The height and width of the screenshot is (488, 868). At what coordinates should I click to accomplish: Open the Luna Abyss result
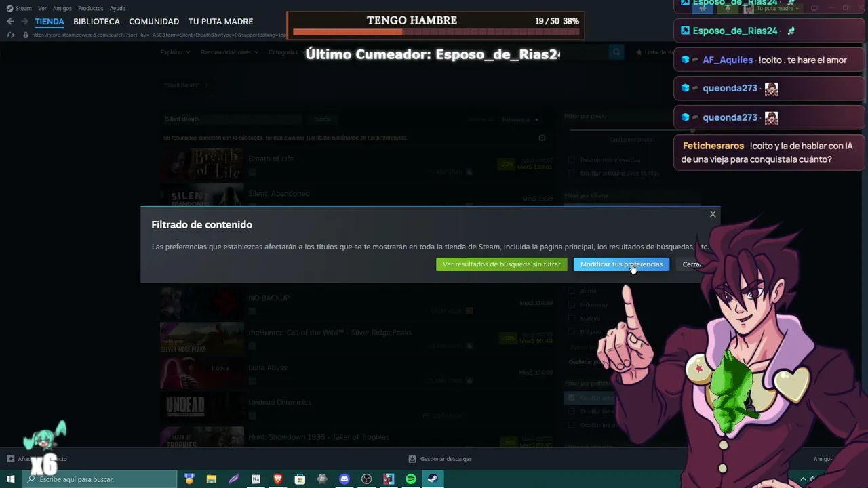tap(356, 373)
